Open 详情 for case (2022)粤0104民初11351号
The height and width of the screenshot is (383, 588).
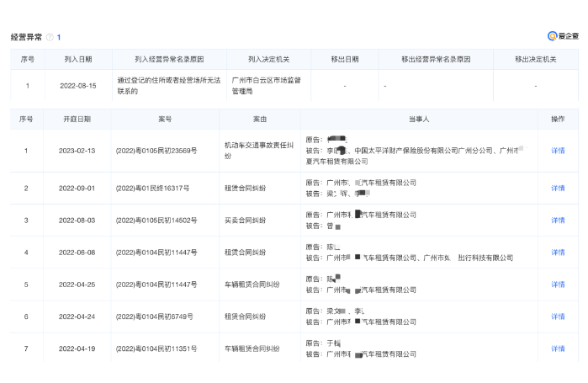558,348
